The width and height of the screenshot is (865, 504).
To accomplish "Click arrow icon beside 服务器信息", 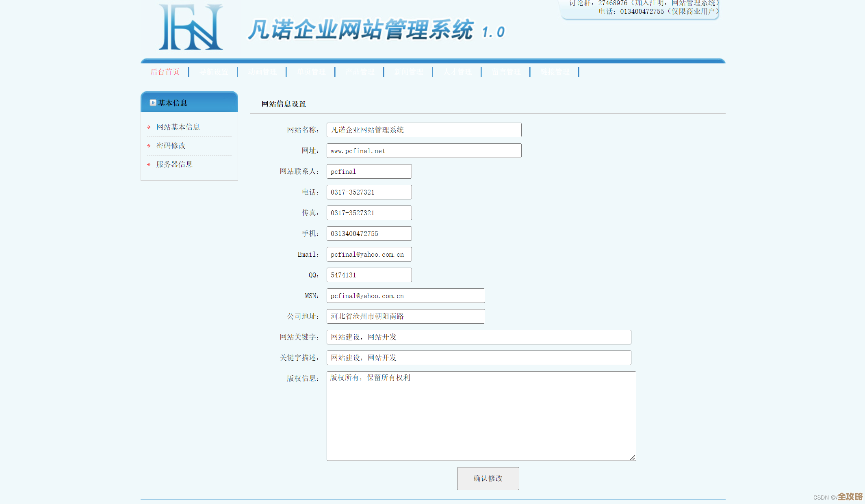I will click(x=149, y=164).
